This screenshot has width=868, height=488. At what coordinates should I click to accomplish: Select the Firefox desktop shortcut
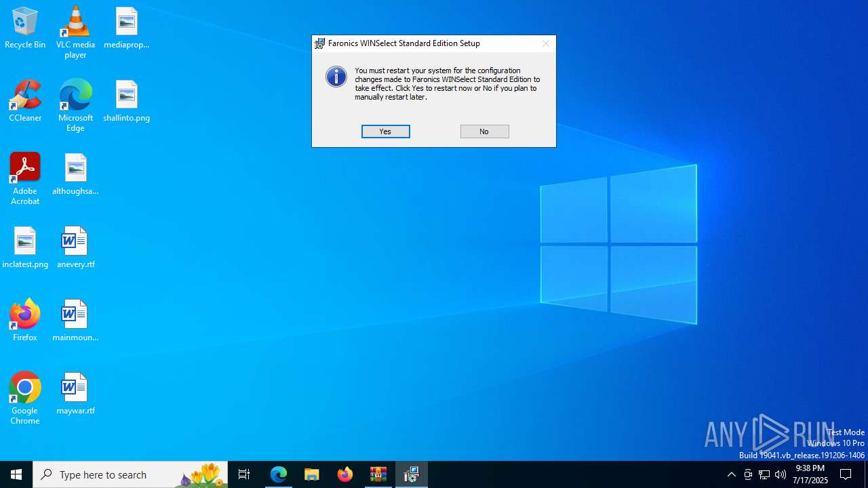(x=25, y=321)
